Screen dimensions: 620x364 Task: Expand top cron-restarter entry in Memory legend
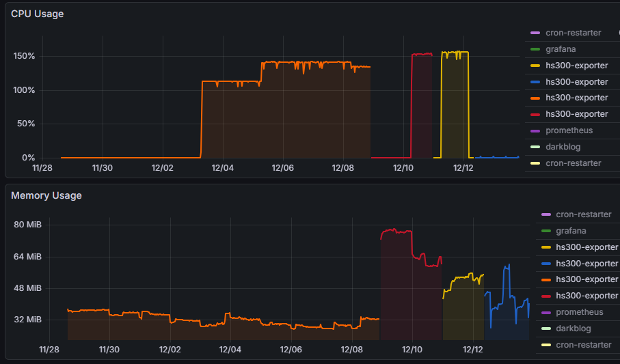[x=584, y=214]
